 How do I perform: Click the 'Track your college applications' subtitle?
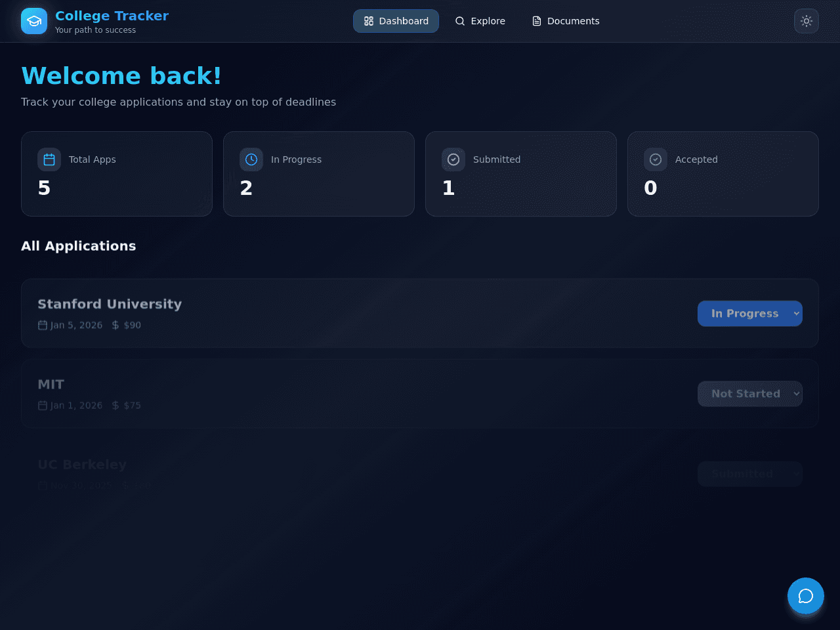(178, 102)
